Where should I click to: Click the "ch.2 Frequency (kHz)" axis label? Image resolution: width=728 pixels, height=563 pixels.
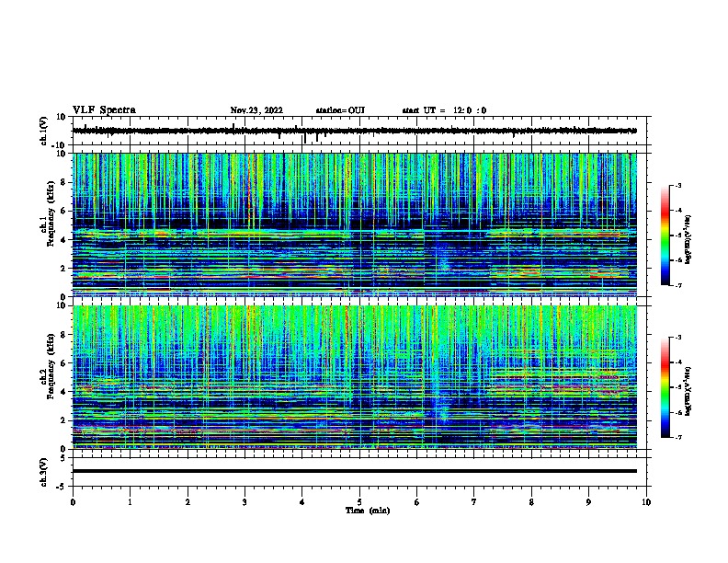[x=48, y=366]
